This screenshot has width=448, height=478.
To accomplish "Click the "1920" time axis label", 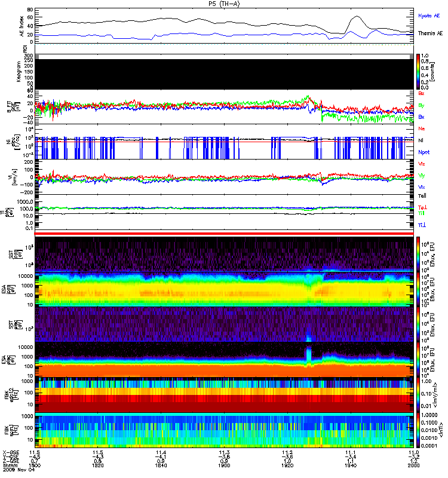I will coord(287,465).
